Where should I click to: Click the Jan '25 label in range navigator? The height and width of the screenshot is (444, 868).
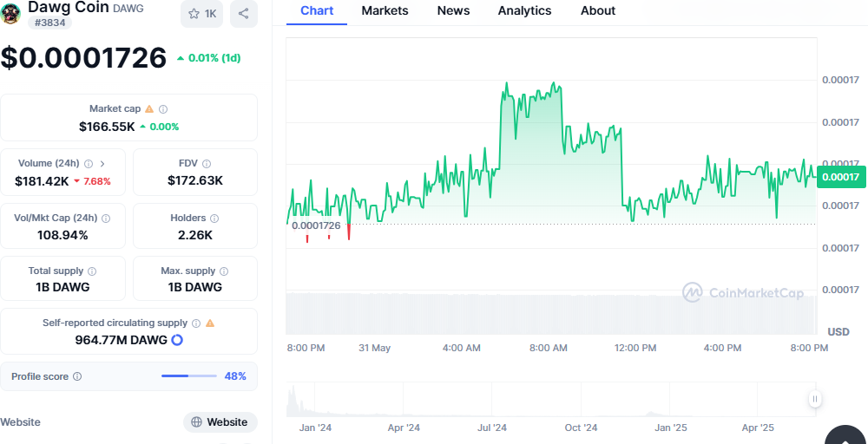point(671,428)
